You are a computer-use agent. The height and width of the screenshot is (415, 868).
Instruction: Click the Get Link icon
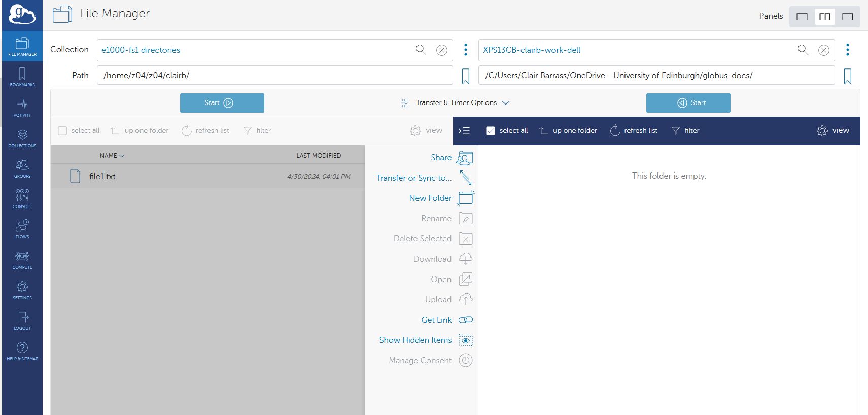pos(465,320)
